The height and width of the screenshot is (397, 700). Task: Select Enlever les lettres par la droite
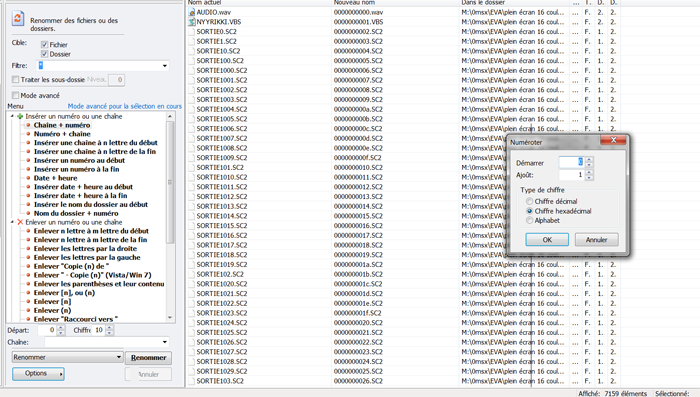85,249
